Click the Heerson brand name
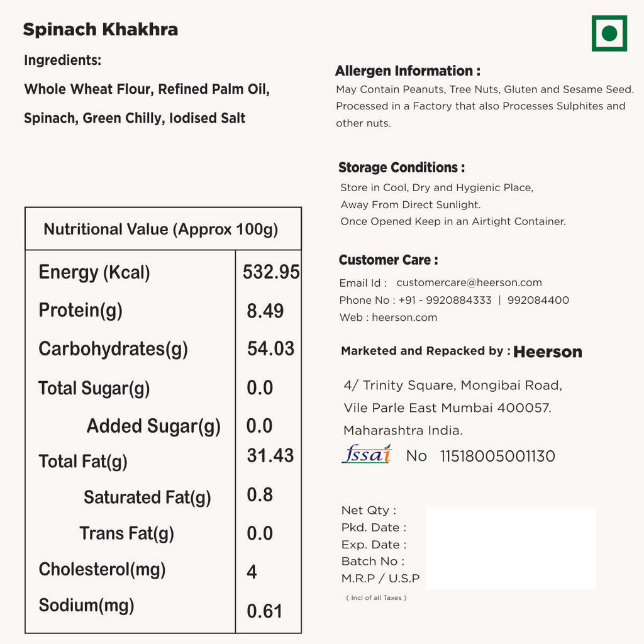 [x=548, y=352]
